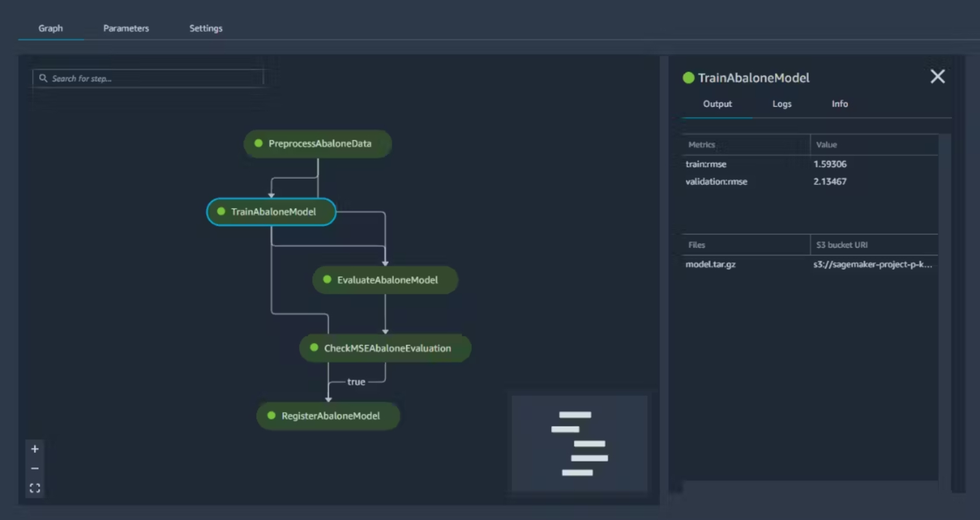Open the model.tar.gz S3 bucket URI
The height and width of the screenshot is (520, 980).
click(873, 265)
